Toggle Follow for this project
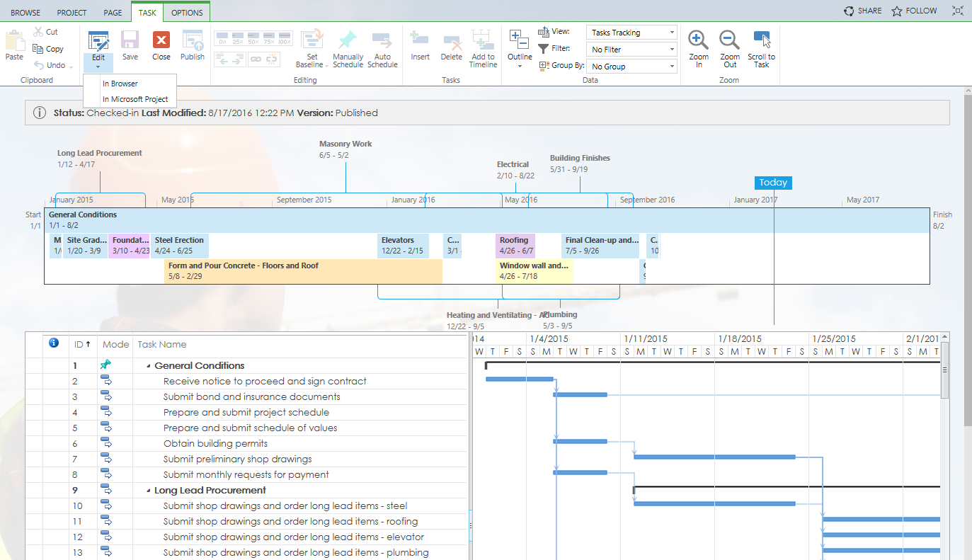Image resolution: width=972 pixels, height=560 pixels. point(914,11)
